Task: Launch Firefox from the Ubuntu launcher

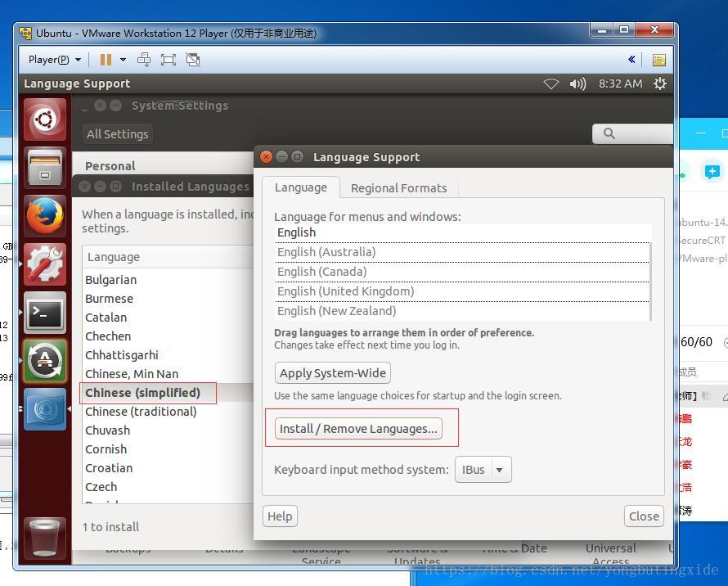Action: [44, 216]
